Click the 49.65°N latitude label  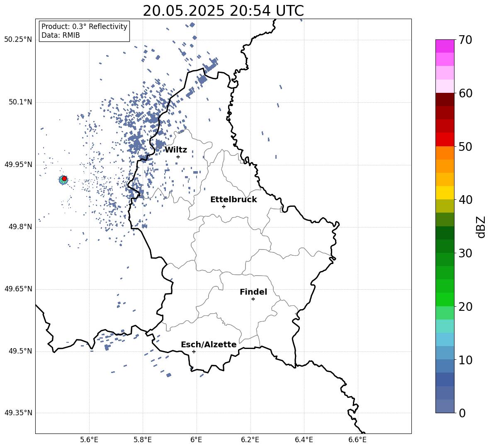tap(18, 289)
